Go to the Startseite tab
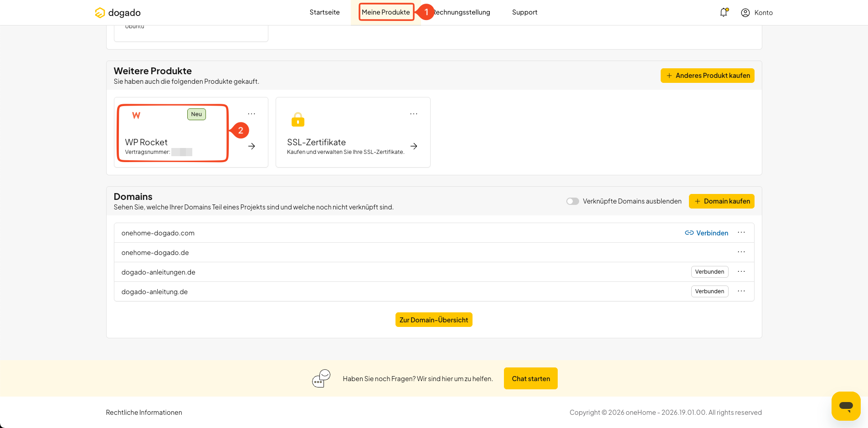 [x=324, y=12]
